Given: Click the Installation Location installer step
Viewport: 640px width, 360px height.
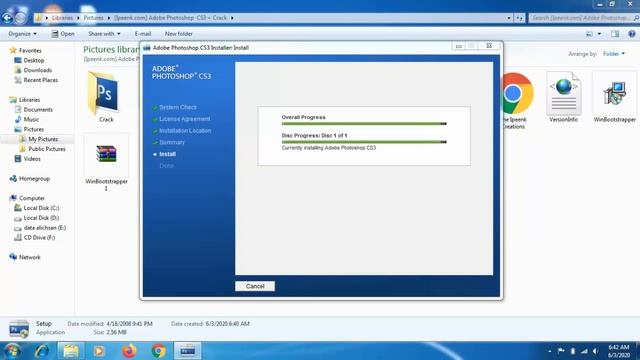Looking at the screenshot, I should click(185, 131).
